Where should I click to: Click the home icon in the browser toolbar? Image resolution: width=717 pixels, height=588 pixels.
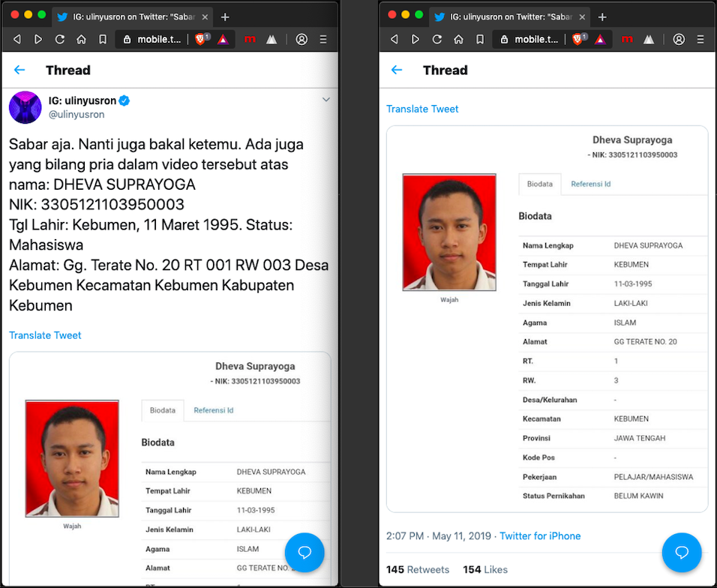(80, 39)
